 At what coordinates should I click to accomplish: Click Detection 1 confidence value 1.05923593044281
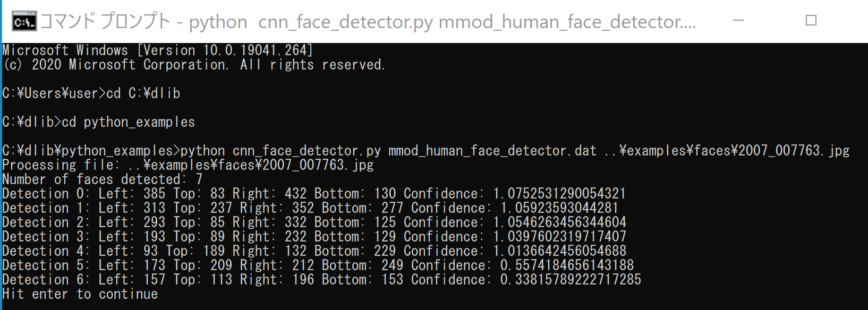[x=559, y=208]
